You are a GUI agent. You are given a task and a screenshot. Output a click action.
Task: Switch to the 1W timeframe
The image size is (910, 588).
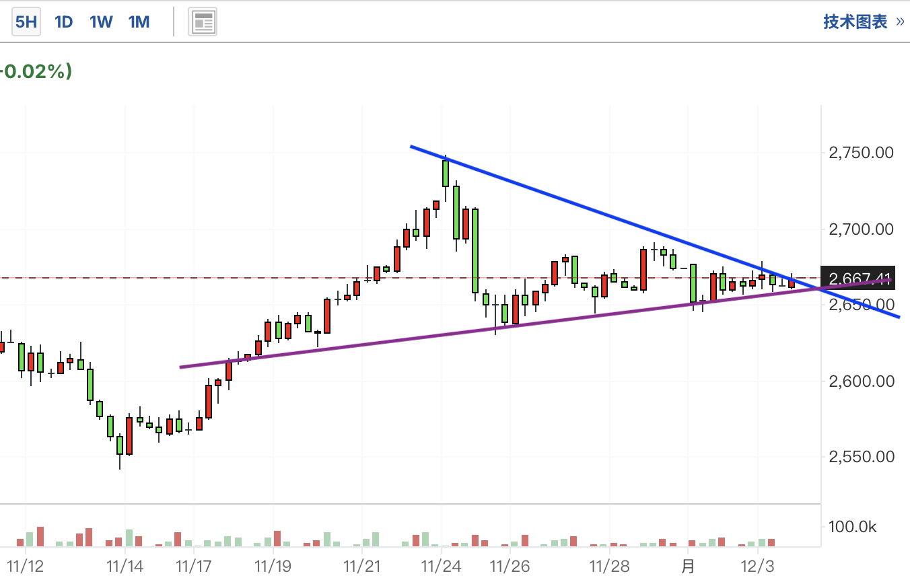[x=101, y=22]
